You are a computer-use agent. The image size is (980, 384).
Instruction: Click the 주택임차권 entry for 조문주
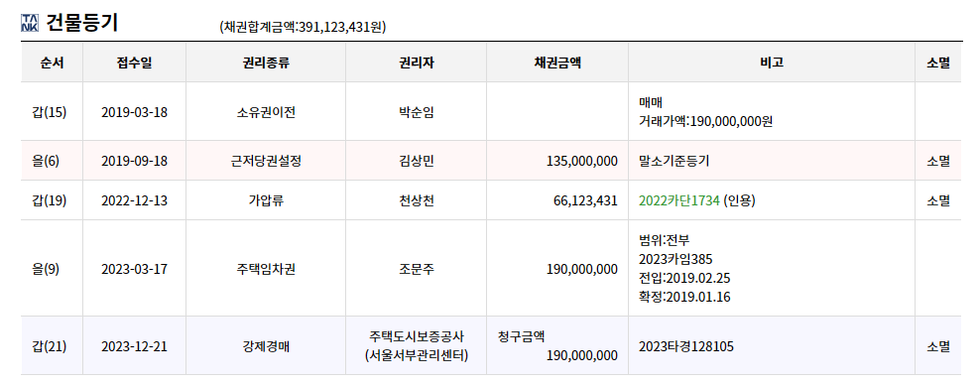click(x=266, y=269)
